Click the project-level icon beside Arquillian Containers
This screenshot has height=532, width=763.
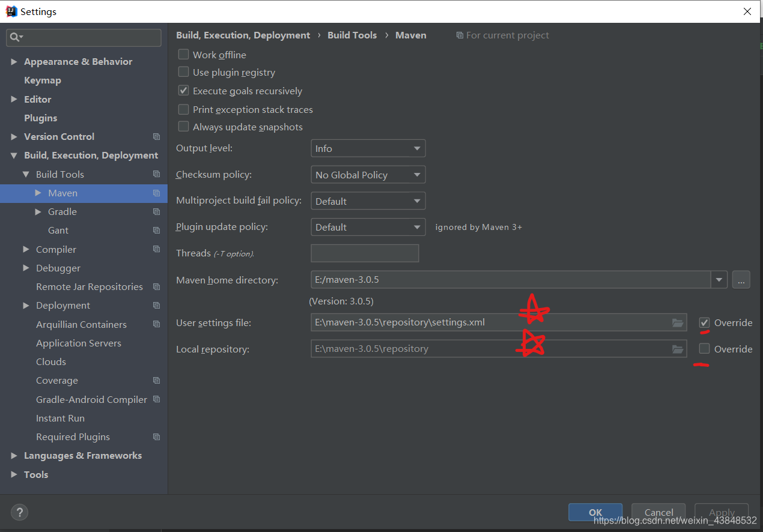coord(156,324)
